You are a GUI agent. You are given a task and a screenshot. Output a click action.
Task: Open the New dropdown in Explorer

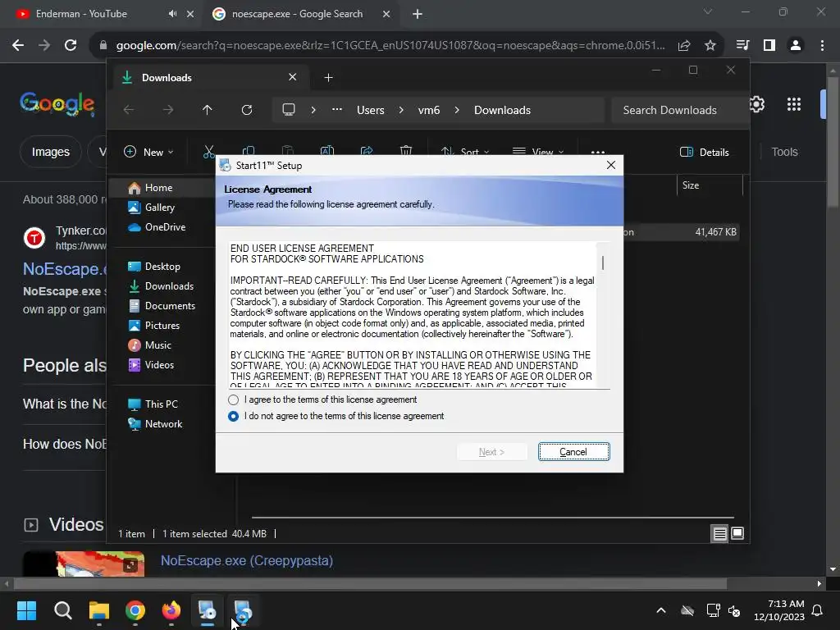148,152
